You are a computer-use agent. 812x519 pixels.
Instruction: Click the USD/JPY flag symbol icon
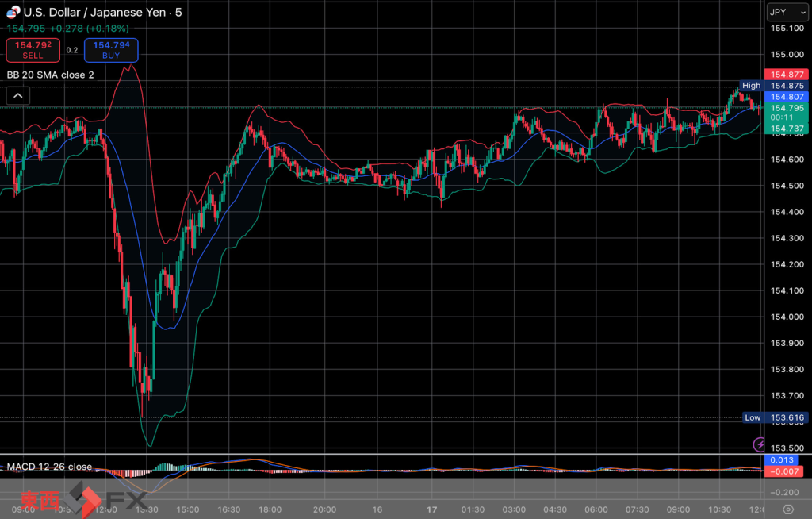click(x=12, y=12)
